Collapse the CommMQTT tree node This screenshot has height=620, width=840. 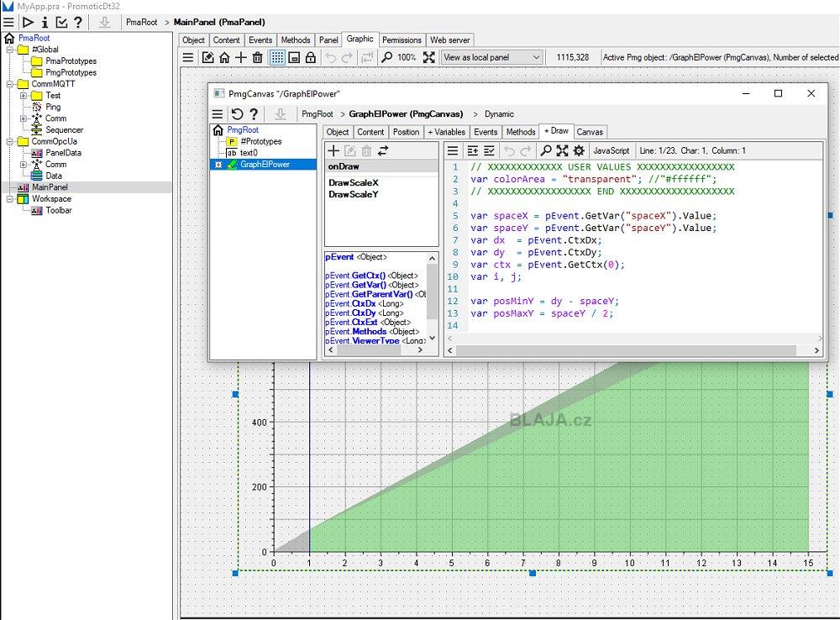click(9, 84)
